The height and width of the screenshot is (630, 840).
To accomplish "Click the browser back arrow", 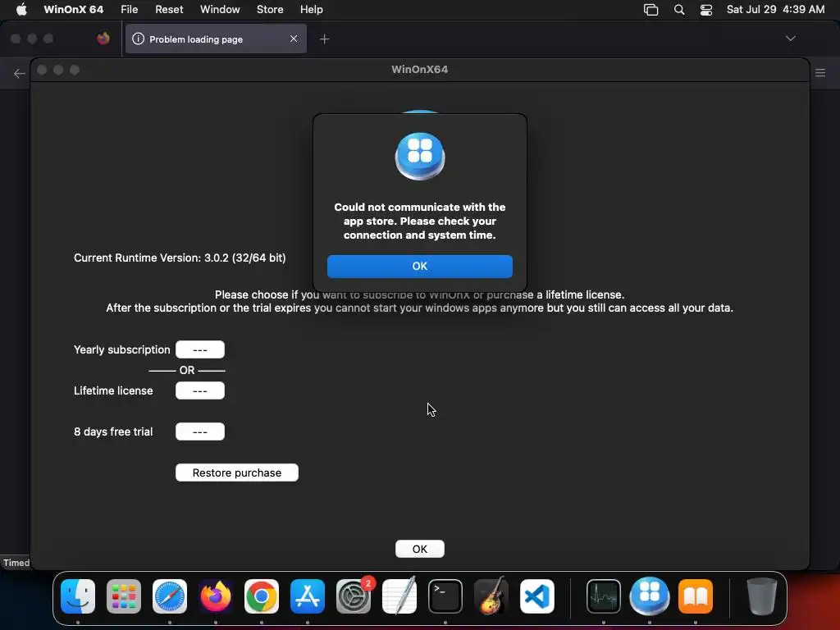I will click(20, 73).
